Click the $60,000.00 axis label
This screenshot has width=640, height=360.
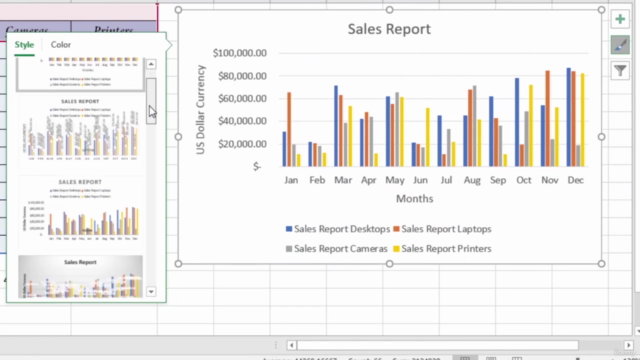pyautogui.click(x=242, y=98)
